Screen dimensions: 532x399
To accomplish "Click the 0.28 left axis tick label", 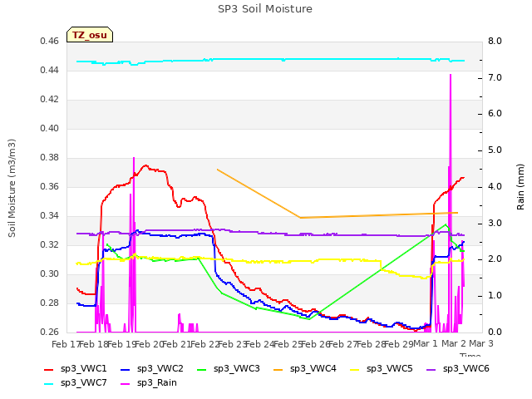I will [50, 303].
